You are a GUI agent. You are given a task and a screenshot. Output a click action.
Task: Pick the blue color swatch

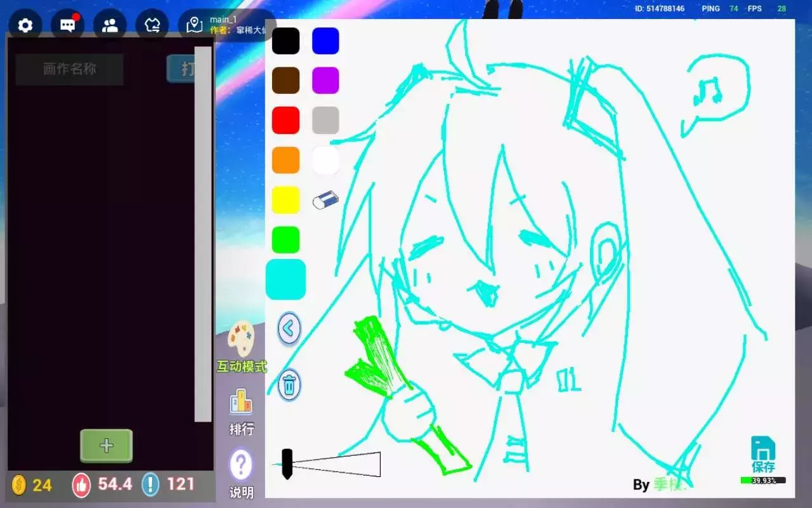(x=325, y=41)
